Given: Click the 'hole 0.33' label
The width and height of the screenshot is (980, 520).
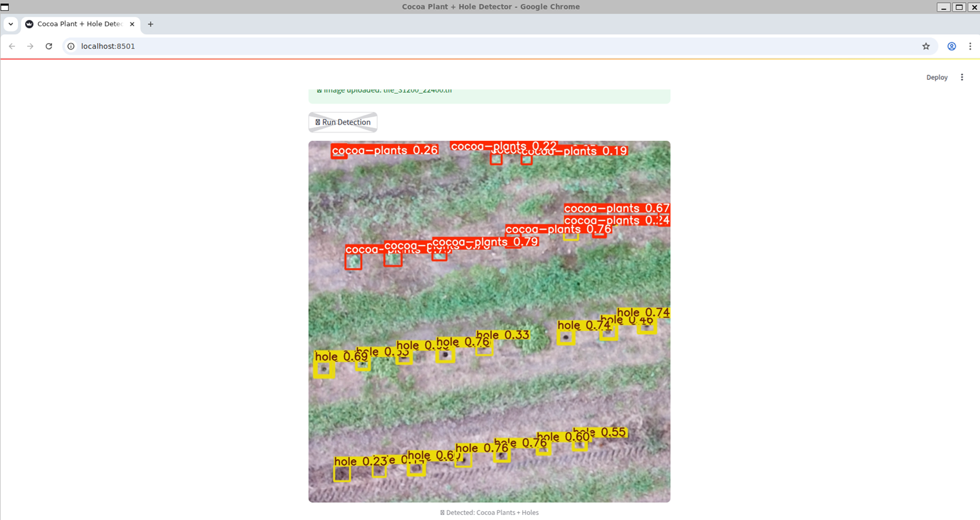Looking at the screenshot, I should (x=503, y=335).
